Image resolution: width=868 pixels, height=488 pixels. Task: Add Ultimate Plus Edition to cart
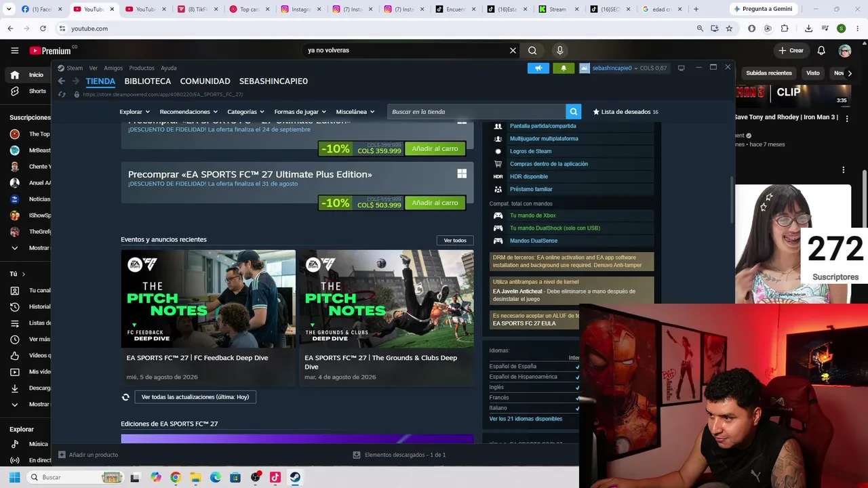435,203
